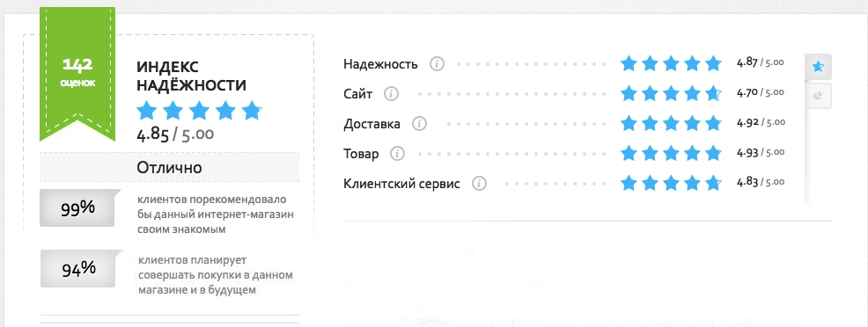Click info icon next to Доставка
The width and height of the screenshot is (868, 327).
[420, 124]
